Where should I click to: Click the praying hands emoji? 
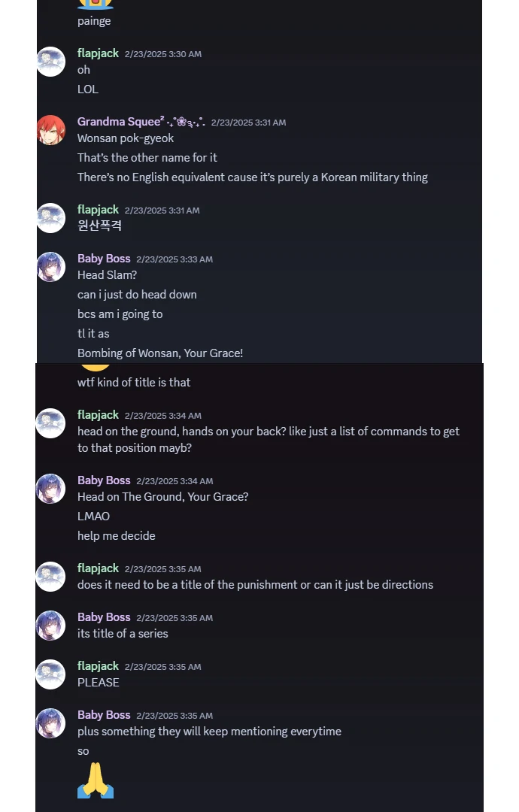click(x=96, y=780)
